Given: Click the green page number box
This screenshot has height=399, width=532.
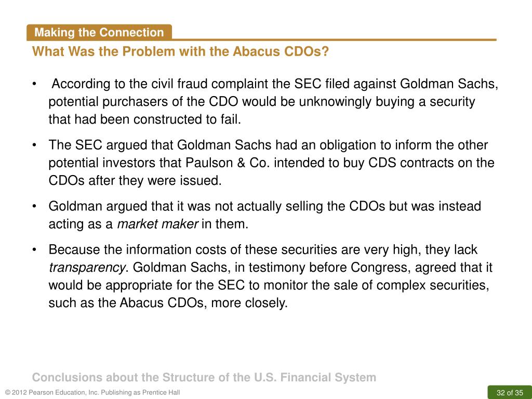Looking at the screenshot, I should pos(510,393).
